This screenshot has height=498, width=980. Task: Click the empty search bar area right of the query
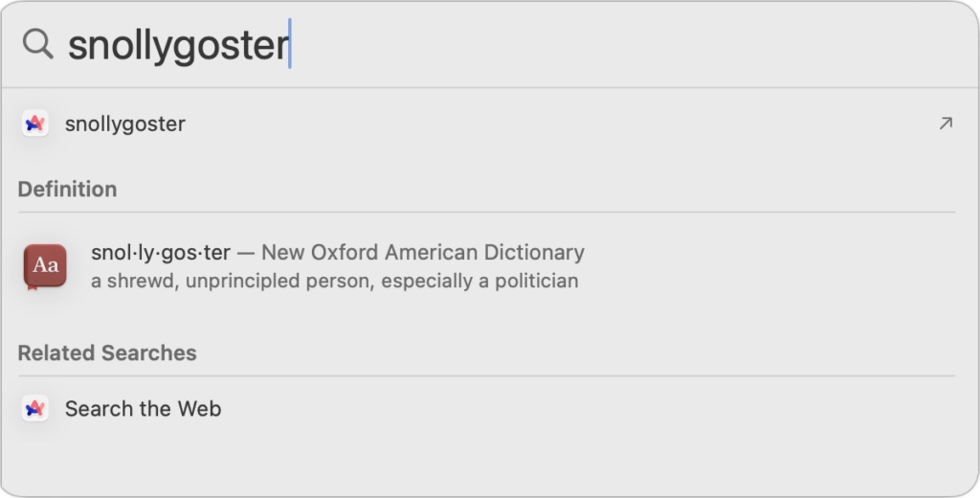pyautogui.click(x=622, y=45)
